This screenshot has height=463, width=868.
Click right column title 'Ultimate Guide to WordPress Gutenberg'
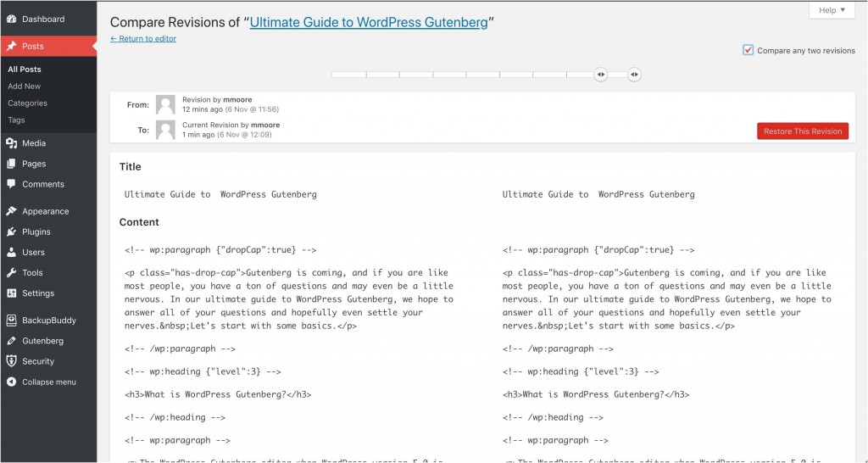tap(598, 194)
